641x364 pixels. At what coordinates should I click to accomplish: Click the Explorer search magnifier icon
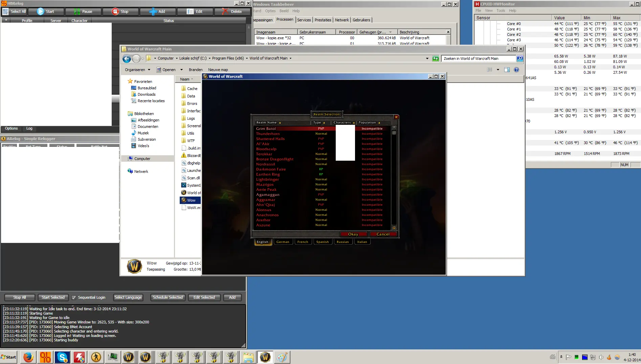coord(520,59)
